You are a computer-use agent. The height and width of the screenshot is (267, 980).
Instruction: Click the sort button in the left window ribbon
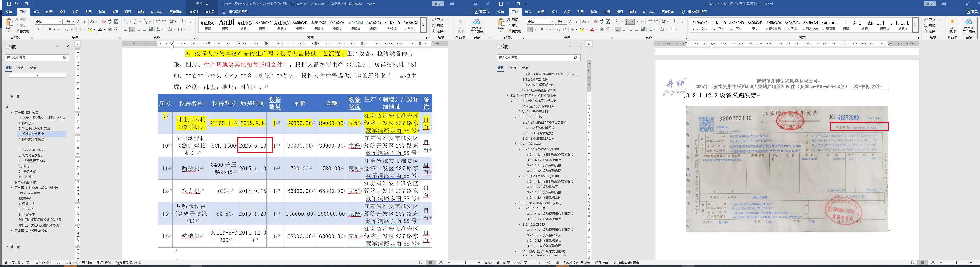pyautogui.click(x=183, y=22)
